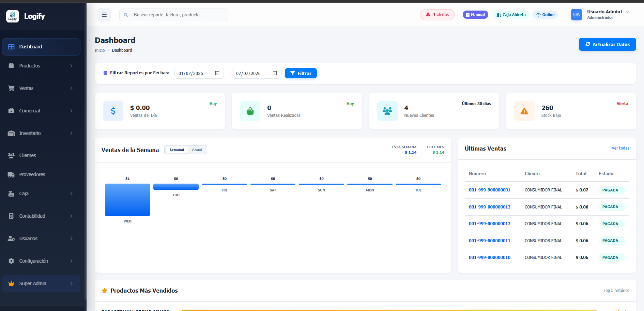Open the 1 alertas badge

coord(437,15)
